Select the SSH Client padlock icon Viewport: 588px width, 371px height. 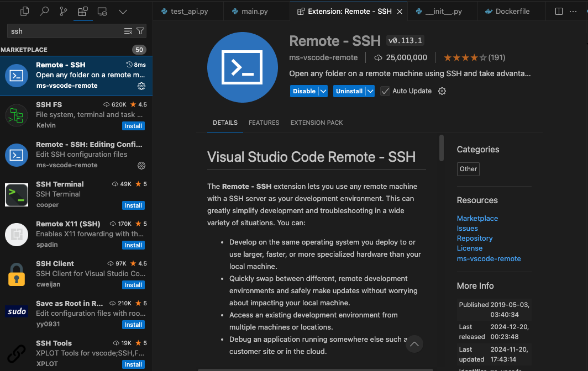(x=17, y=274)
